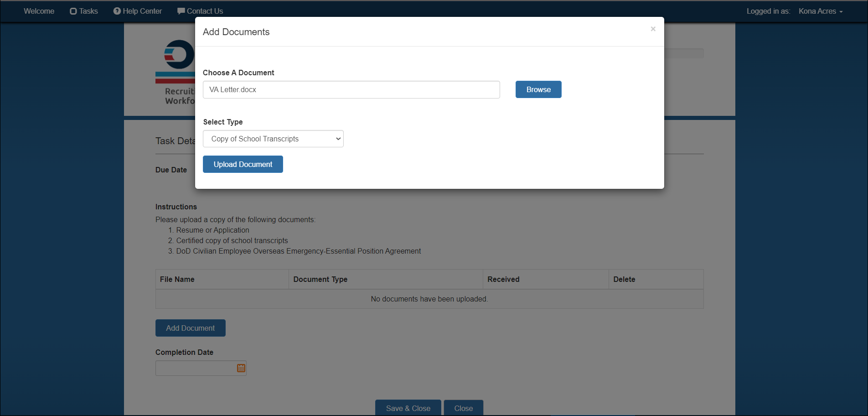The image size is (868, 416).
Task: Click the Save & Close button
Action: coord(408,408)
